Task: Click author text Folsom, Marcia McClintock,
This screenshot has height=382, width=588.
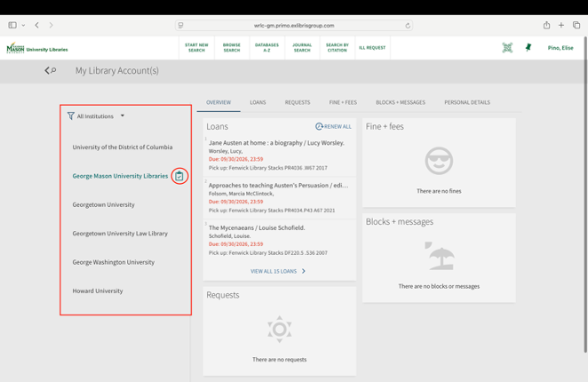Action: [x=241, y=194]
